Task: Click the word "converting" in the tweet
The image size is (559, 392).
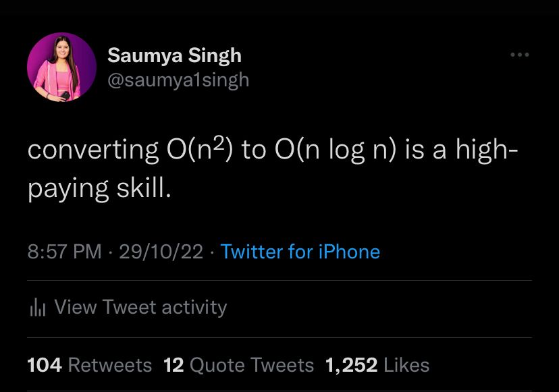Action: 92,150
